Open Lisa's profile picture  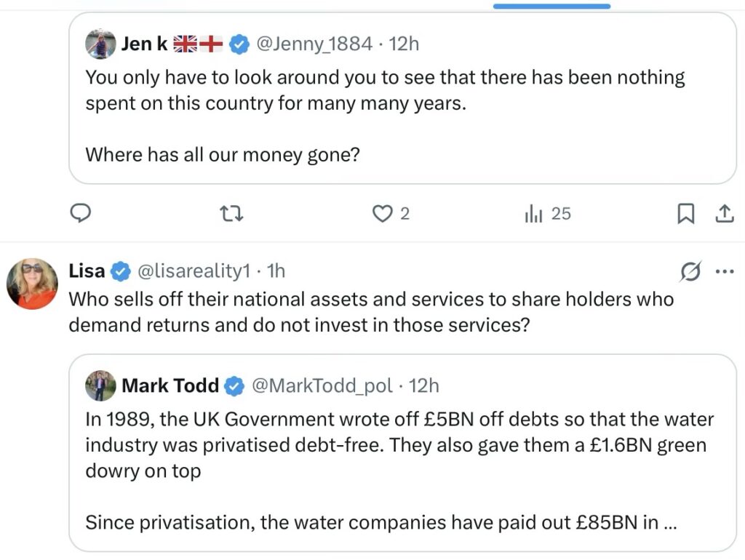(32, 284)
